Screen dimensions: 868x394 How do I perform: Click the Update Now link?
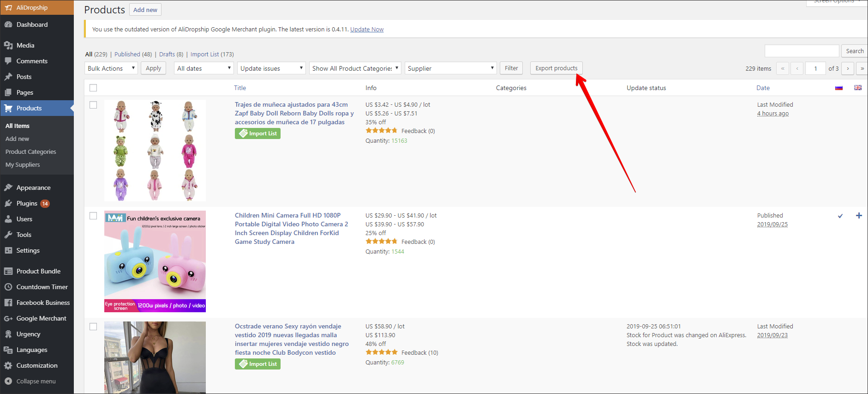click(x=367, y=29)
